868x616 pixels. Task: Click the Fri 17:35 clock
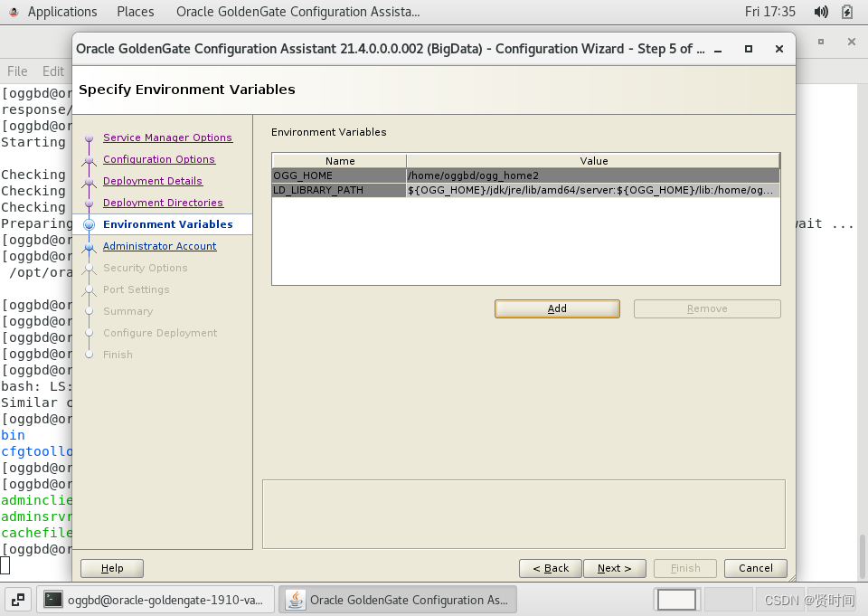tap(769, 12)
